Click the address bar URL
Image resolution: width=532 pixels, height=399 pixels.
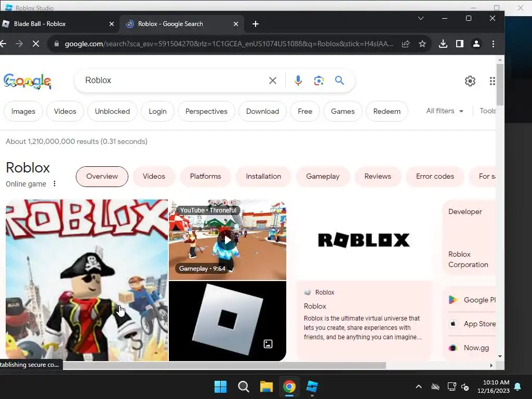[229, 44]
